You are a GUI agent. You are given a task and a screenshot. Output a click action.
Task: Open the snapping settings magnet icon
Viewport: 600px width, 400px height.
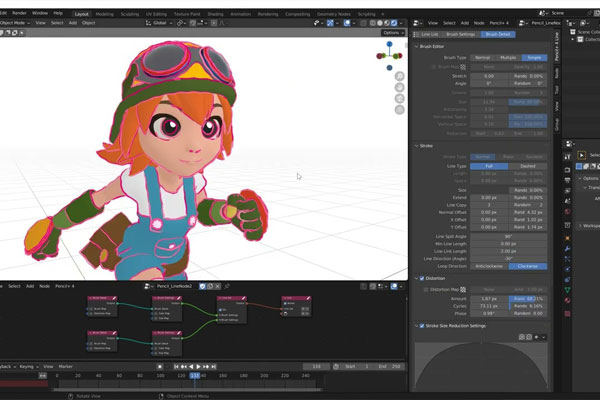(x=193, y=23)
